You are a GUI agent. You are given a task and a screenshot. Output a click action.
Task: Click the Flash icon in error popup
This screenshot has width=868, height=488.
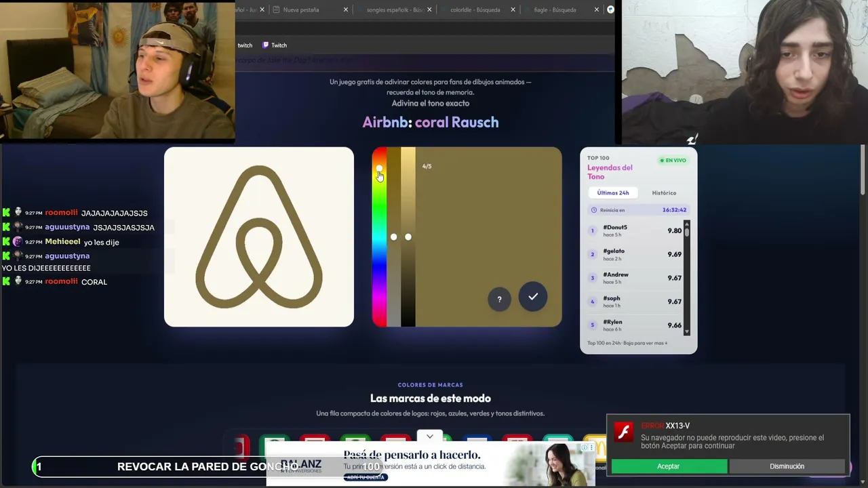(x=624, y=432)
